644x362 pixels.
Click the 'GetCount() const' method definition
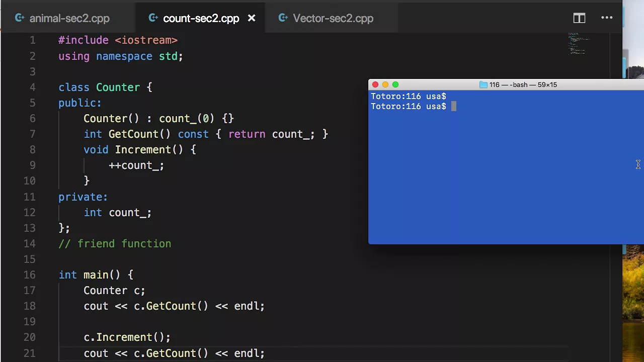[x=158, y=134]
